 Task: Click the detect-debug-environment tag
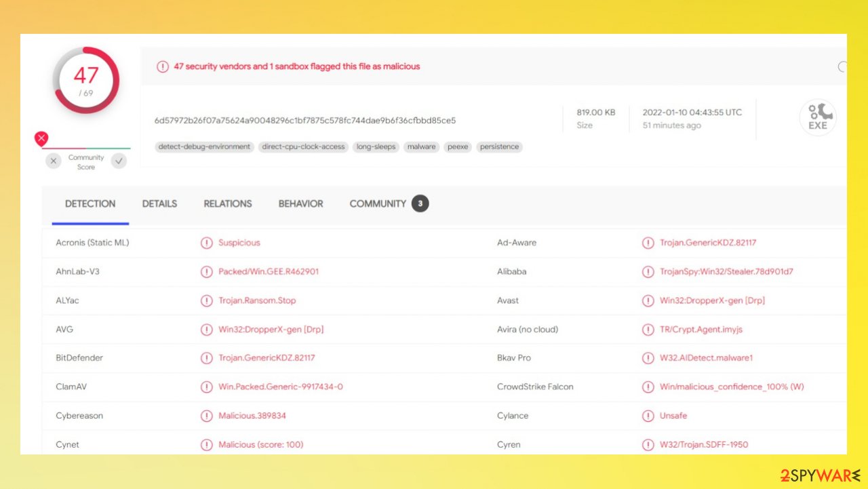click(x=204, y=146)
